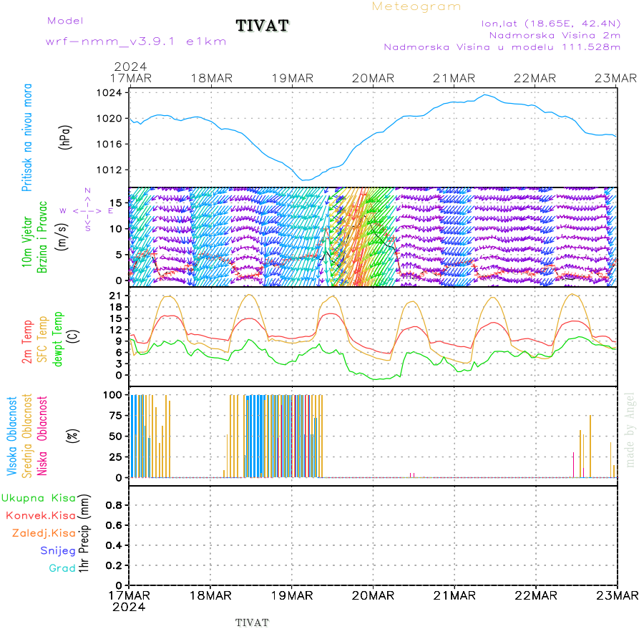This screenshot has height=644, width=644.
Task: Select the 9 temperature tick label
Action: click(119, 341)
